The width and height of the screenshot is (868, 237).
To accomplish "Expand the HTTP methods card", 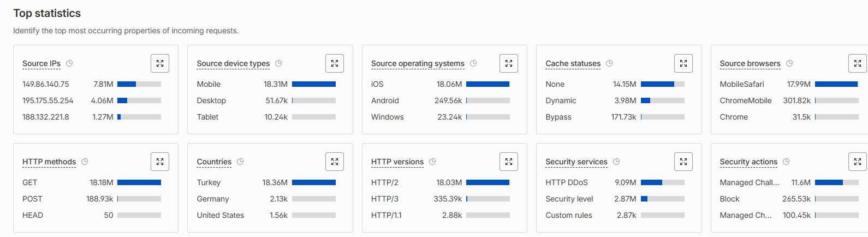I will (x=160, y=162).
